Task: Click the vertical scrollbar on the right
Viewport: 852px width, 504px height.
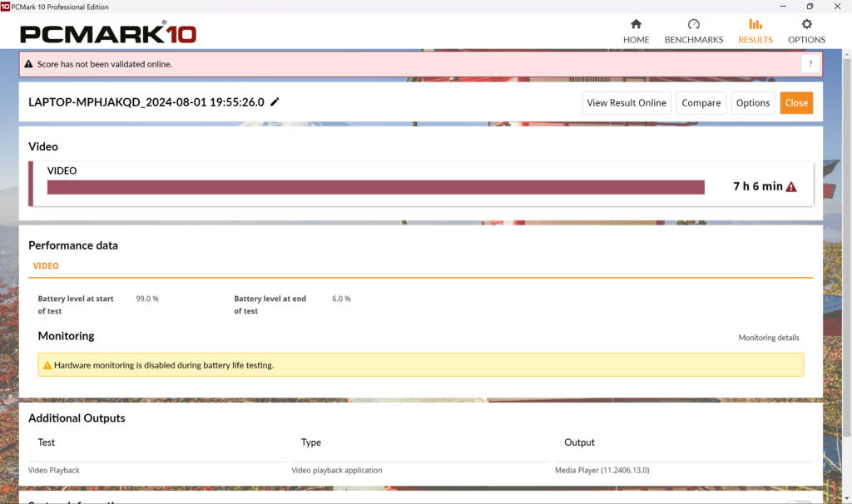Action: [x=846, y=250]
